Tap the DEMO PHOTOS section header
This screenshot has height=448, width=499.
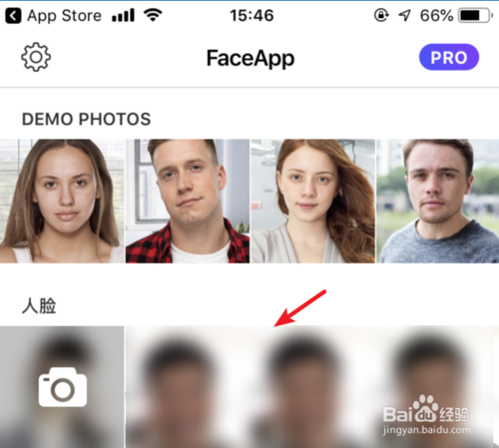[x=86, y=119]
